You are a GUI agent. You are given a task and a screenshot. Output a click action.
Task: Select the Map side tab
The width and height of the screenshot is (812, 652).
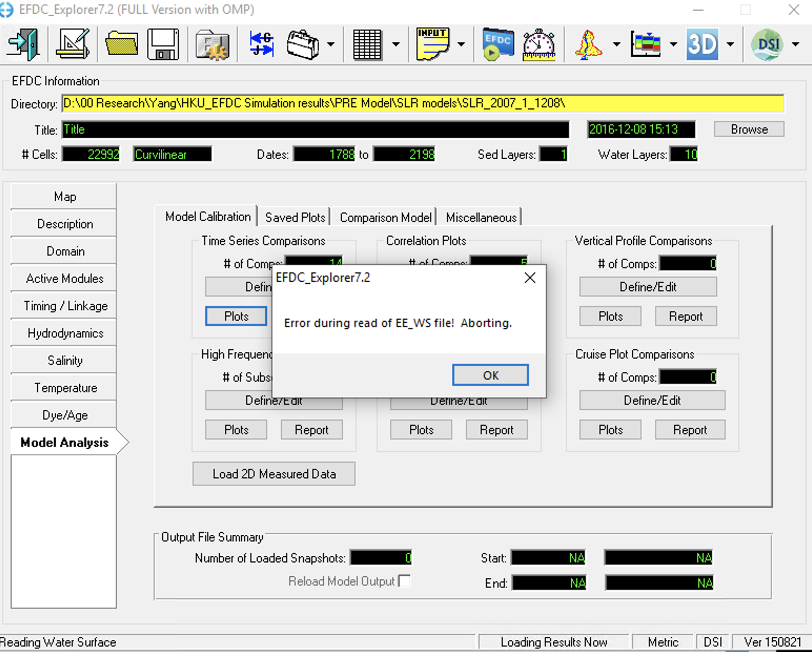tap(64, 197)
